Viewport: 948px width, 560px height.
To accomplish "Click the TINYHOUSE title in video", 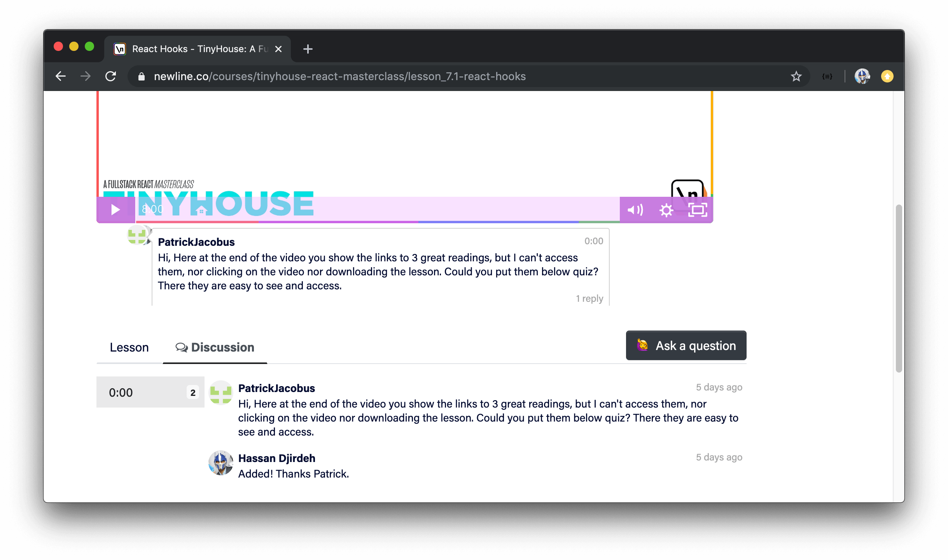I will (208, 203).
